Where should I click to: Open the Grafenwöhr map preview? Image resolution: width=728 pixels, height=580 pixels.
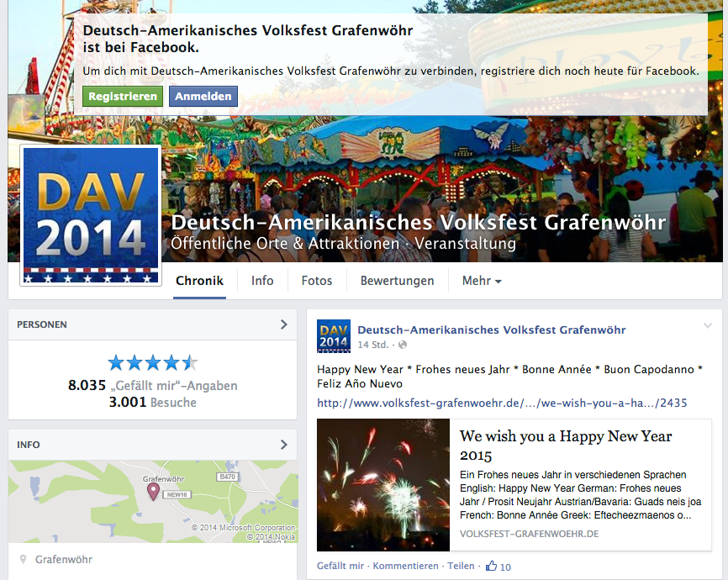[153, 502]
